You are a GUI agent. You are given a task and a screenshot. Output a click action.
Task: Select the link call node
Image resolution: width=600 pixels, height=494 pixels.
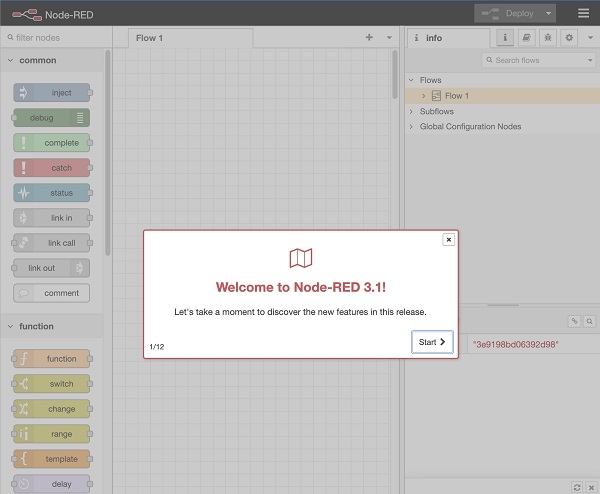coord(52,243)
